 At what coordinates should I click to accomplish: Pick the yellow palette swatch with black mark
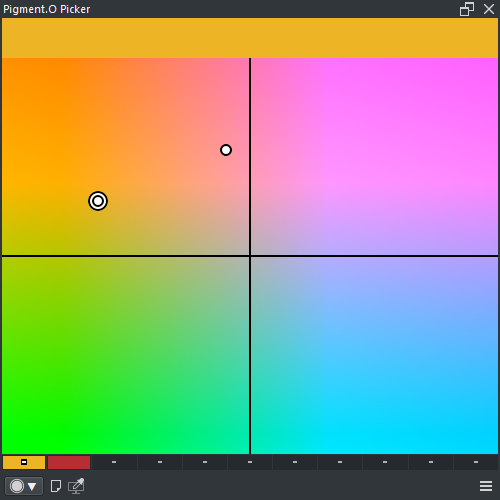click(24, 462)
